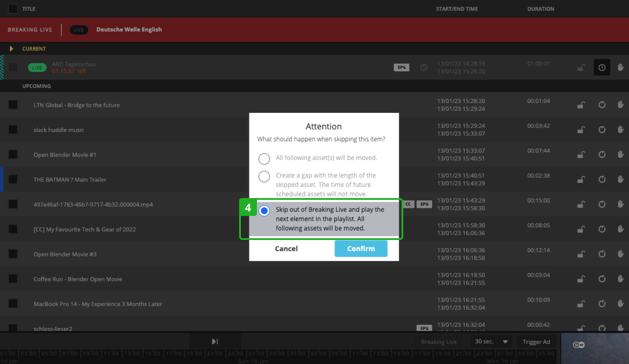Click the skip-next icon in bottom bar
The height and width of the screenshot is (364, 629).
pyautogui.click(x=215, y=342)
